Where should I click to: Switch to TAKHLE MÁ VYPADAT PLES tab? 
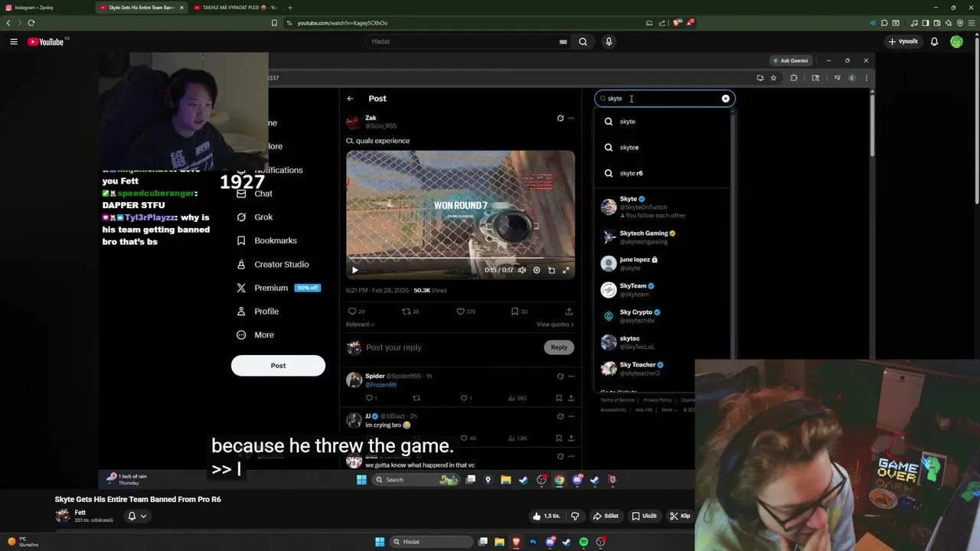(x=236, y=8)
